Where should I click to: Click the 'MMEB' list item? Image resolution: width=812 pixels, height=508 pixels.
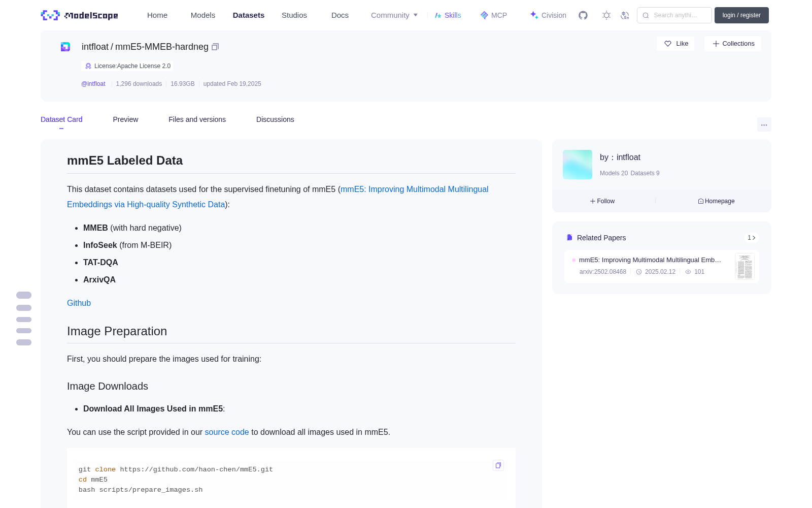pyautogui.click(x=132, y=228)
